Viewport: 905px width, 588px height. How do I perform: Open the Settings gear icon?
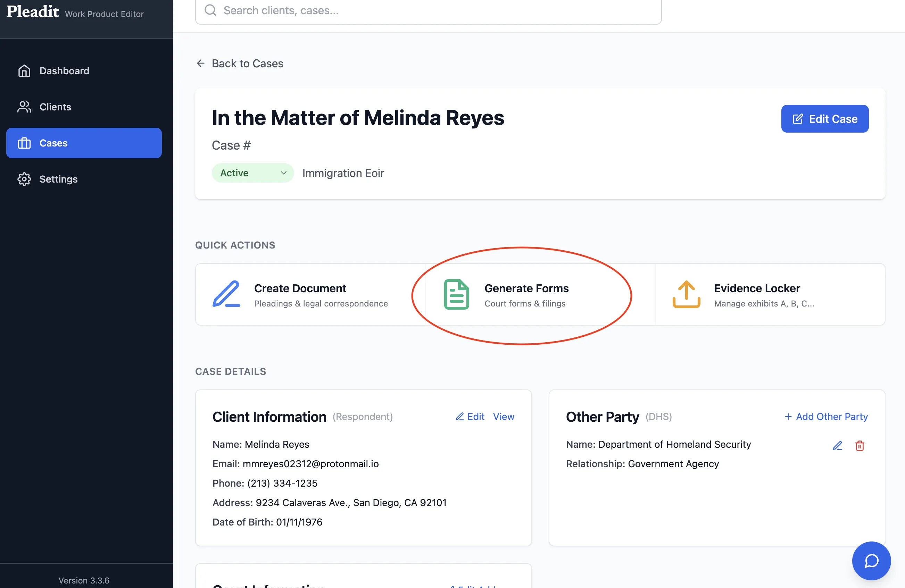point(24,179)
